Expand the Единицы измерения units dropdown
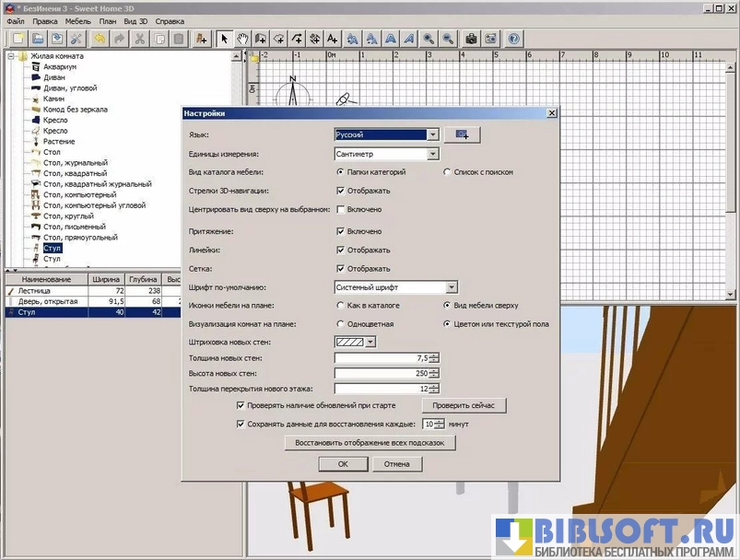The image size is (740, 560). coord(432,155)
